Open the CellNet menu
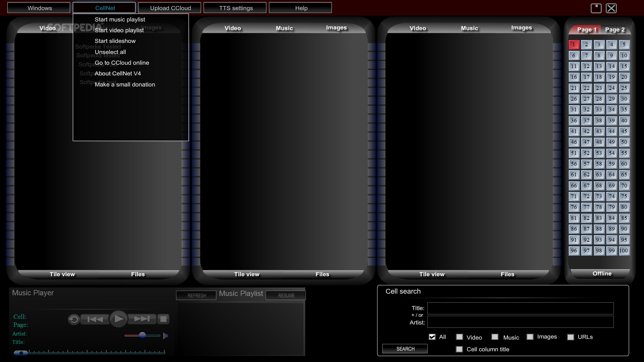The height and width of the screenshot is (362, 644). point(104,8)
